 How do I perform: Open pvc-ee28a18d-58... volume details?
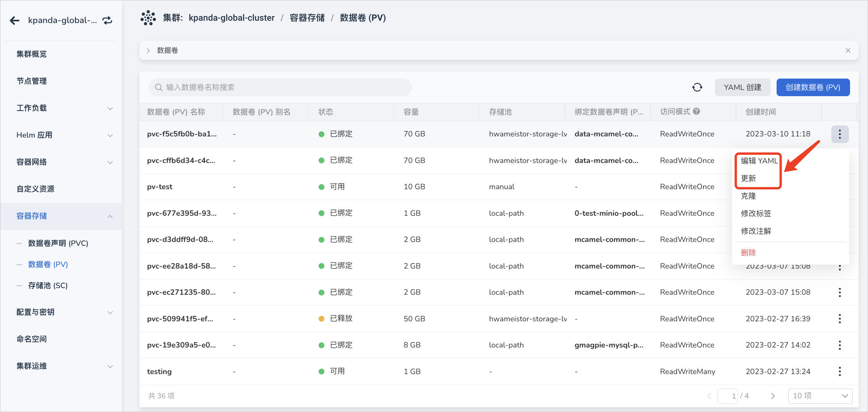coord(181,266)
